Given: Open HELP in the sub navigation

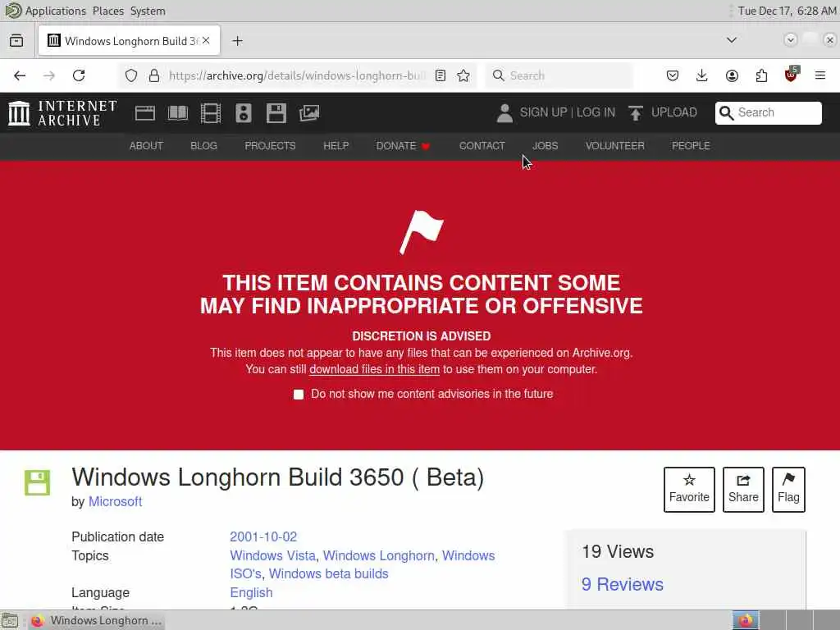Looking at the screenshot, I should pyautogui.click(x=336, y=146).
